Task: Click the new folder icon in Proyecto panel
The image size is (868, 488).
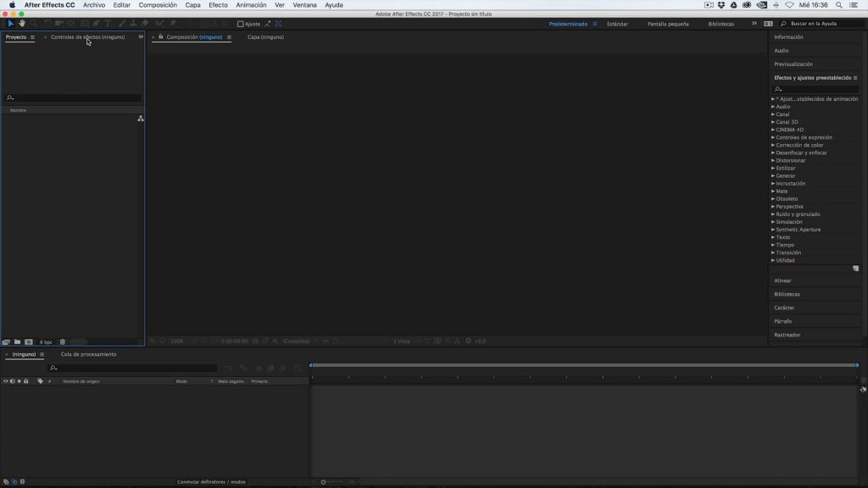Action: click(17, 341)
